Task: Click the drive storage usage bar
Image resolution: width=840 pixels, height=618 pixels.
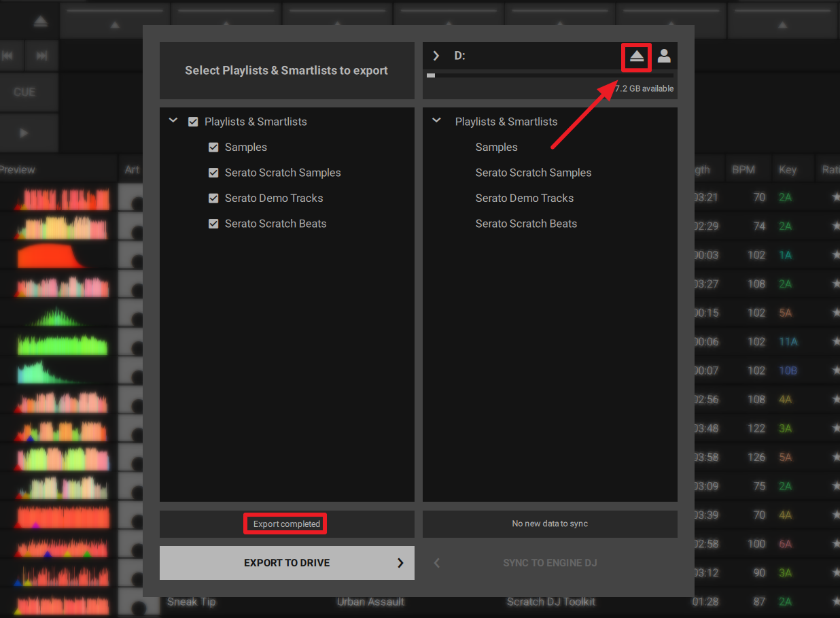Action: coord(550,75)
